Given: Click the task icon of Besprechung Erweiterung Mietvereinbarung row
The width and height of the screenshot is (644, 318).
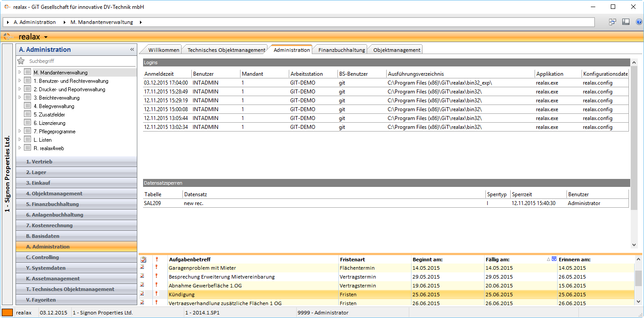Looking at the screenshot, I should [x=143, y=276].
